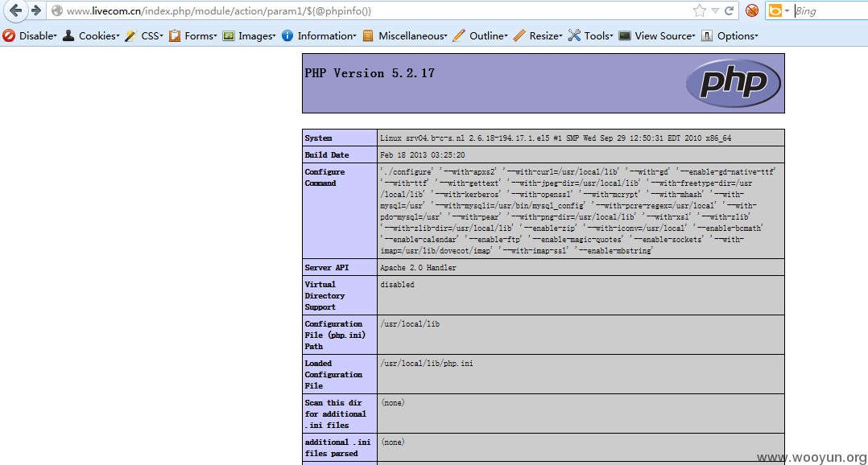Click the '/usr/local/lib' path value
868x465 pixels.
point(410,324)
